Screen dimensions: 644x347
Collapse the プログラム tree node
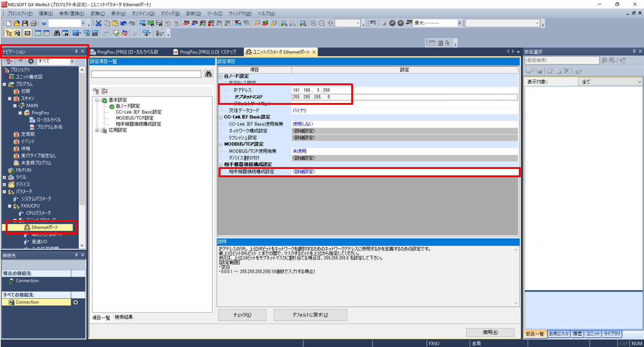pos(5,84)
